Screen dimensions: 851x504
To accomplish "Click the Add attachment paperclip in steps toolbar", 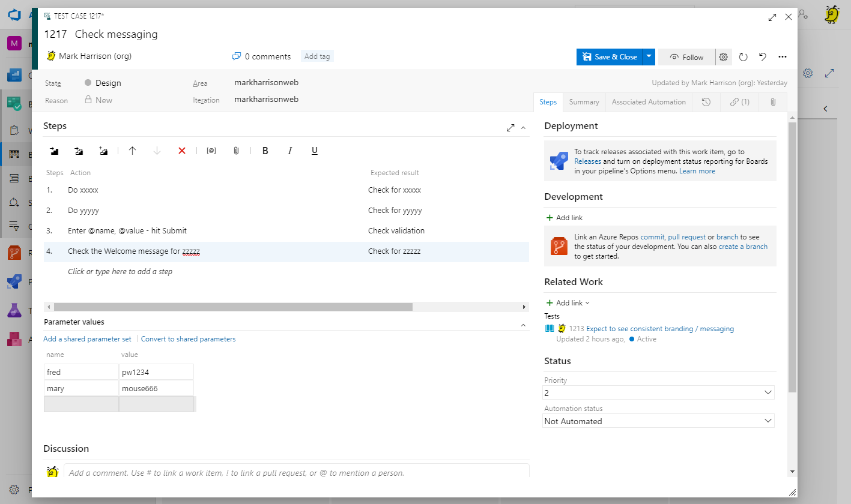I will click(236, 151).
